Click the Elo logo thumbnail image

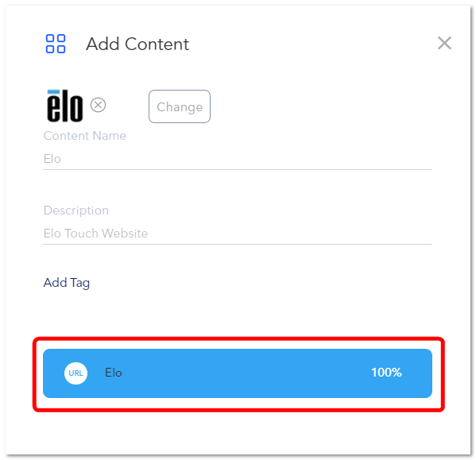pos(64,106)
